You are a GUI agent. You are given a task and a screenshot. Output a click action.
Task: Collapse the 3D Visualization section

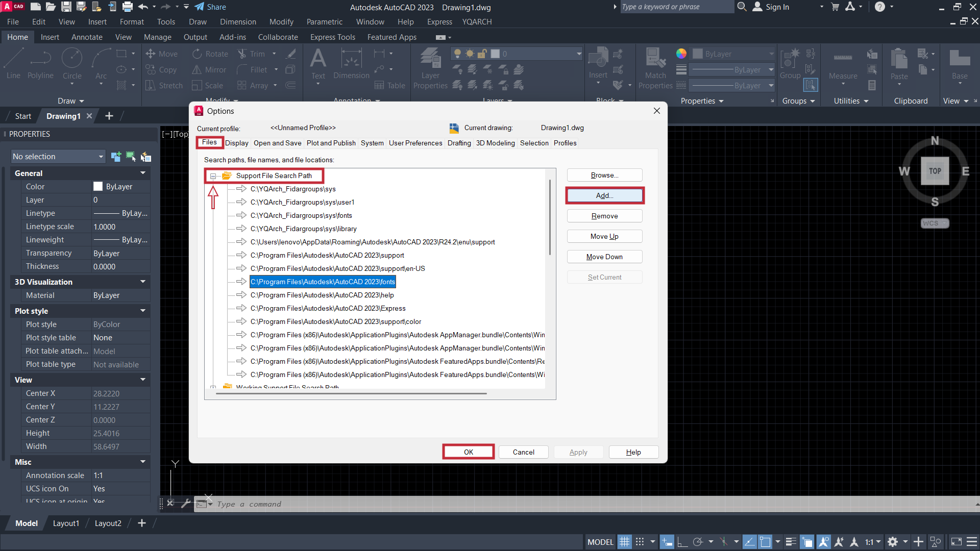click(143, 282)
